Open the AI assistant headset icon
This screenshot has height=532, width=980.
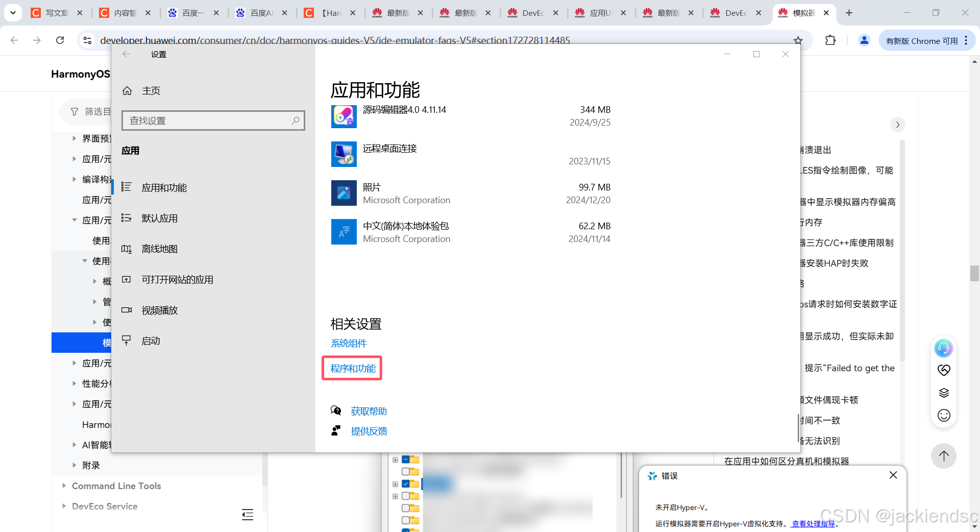(944, 348)
